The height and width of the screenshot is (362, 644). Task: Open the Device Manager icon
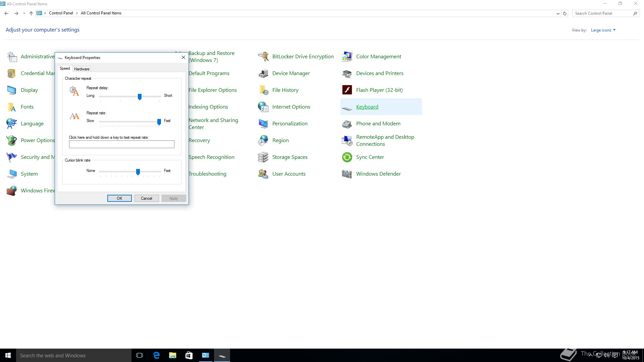tap(263, 73)
